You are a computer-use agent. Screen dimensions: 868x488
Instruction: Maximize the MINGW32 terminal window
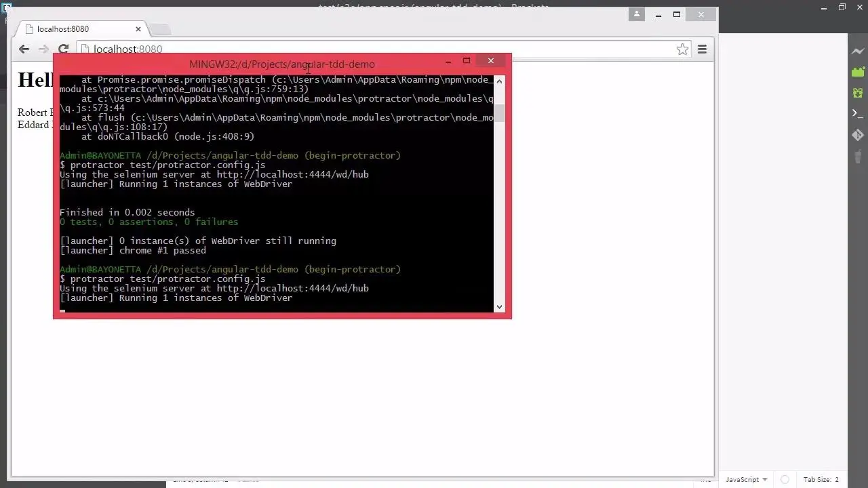coord(467,61)
